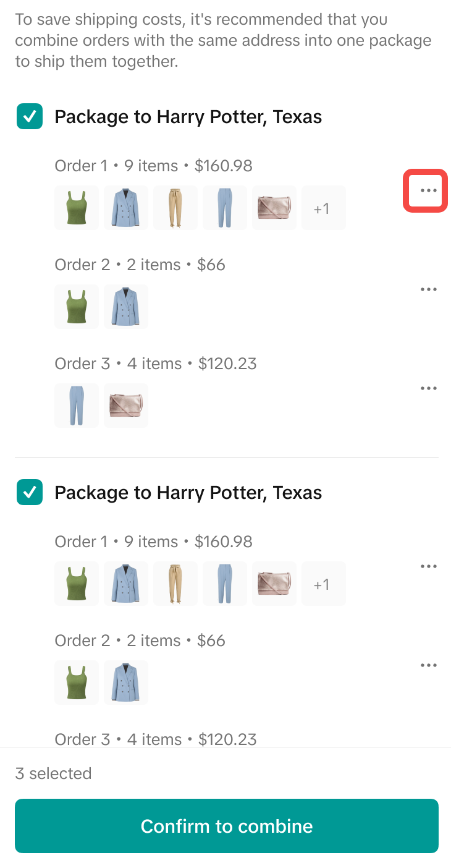This screenshot has height=868, width=451.
Task: View green tank top in first package's Order 1
Action: pyautogui.click(x=77, y=208)
